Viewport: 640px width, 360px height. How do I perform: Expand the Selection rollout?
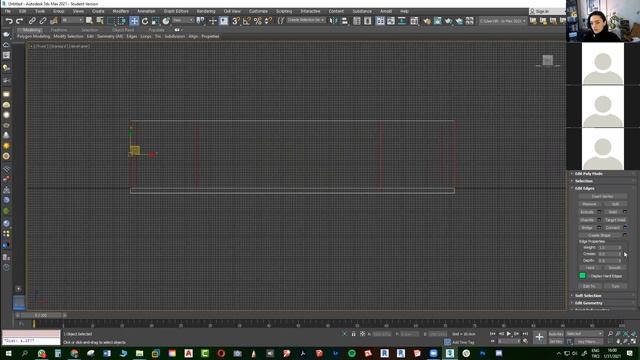(602, 181)
